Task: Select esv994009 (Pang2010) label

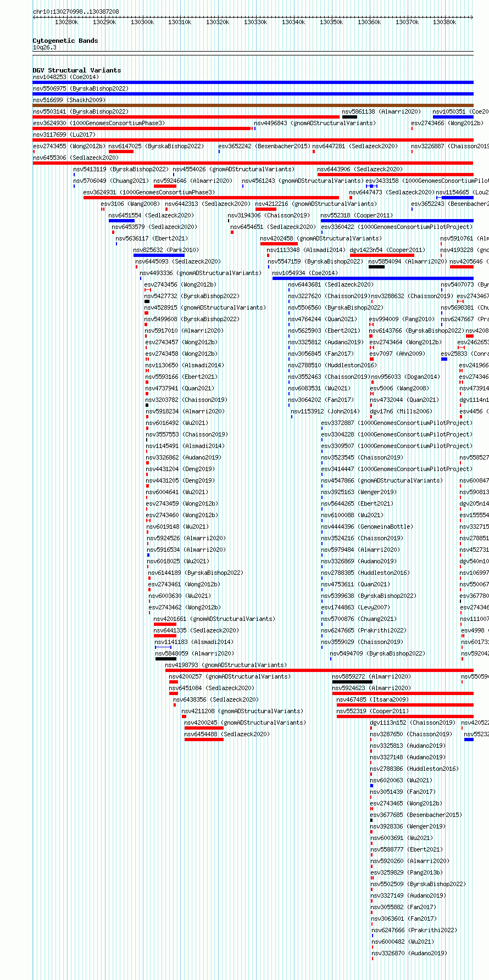Action: pyautogui.click(x=402, y=319)
